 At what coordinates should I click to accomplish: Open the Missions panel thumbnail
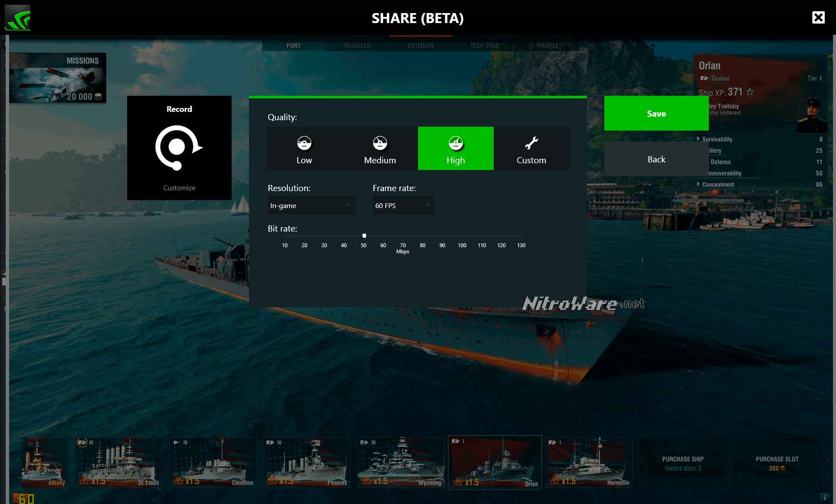point(57,78)
